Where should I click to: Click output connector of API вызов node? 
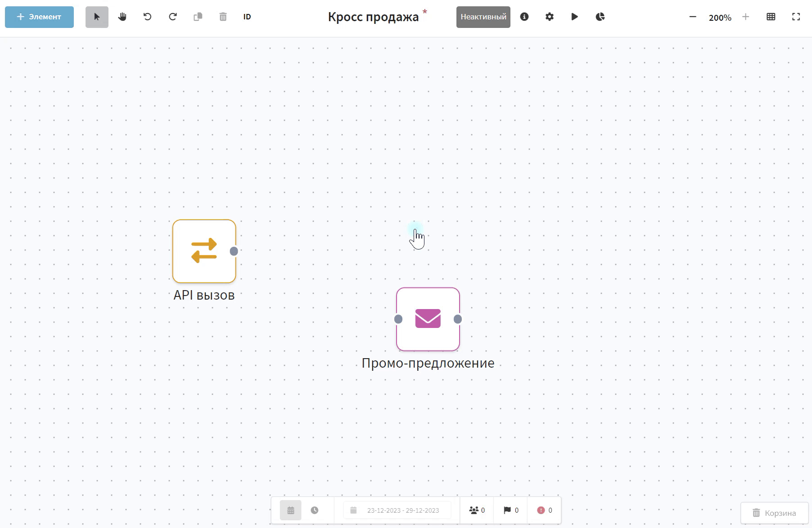(x=234, y=251)
